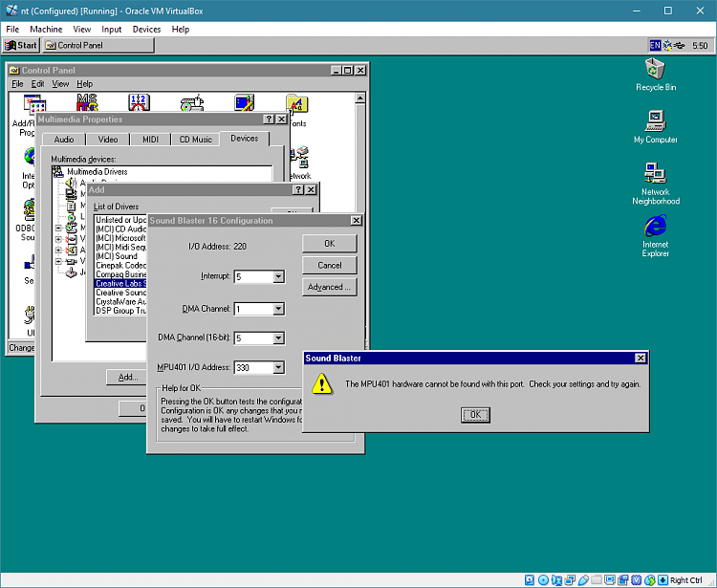Open the Control Panel Help menu
Viewport: 717px width, 588px height.
tap(84, 84)
